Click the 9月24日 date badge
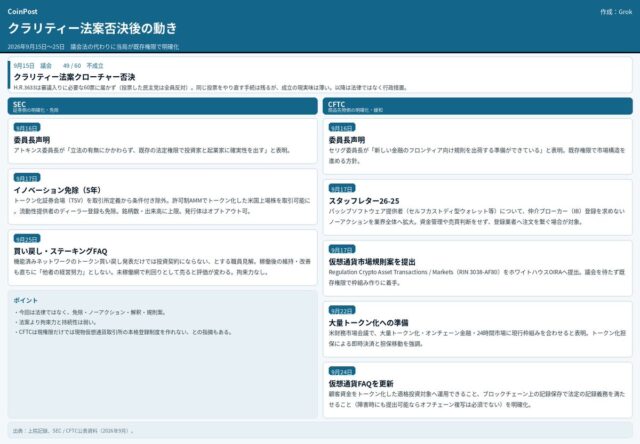The width and height of the screenshot is (640, 444). 342,371
